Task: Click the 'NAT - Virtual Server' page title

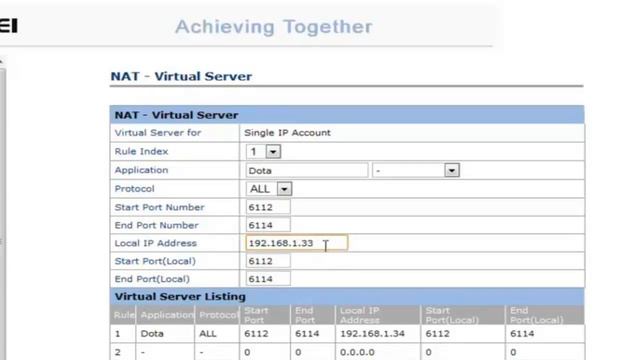Action: 181,76
